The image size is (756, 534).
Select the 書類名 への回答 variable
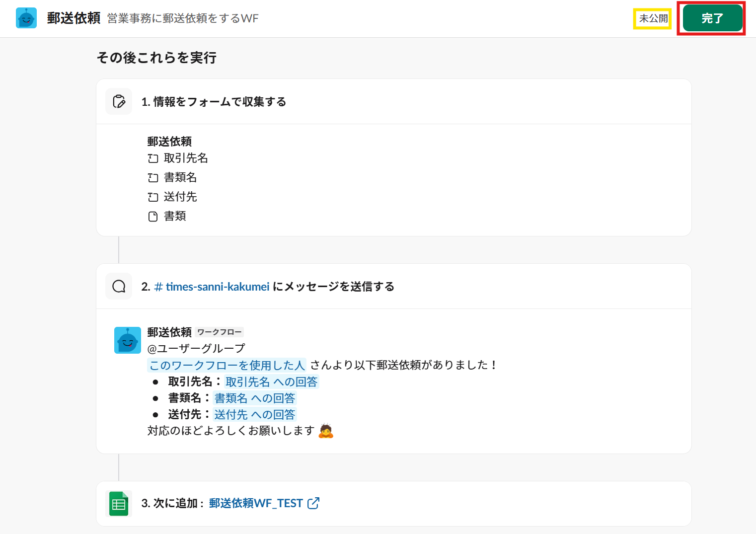(x=255, y=398)
